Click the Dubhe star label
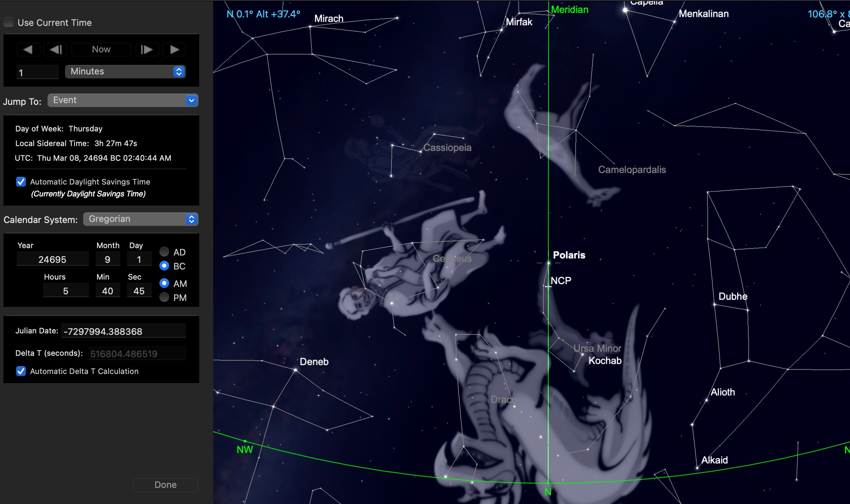The height and width of the screenshot is (504, 850). tap(733, 296)
